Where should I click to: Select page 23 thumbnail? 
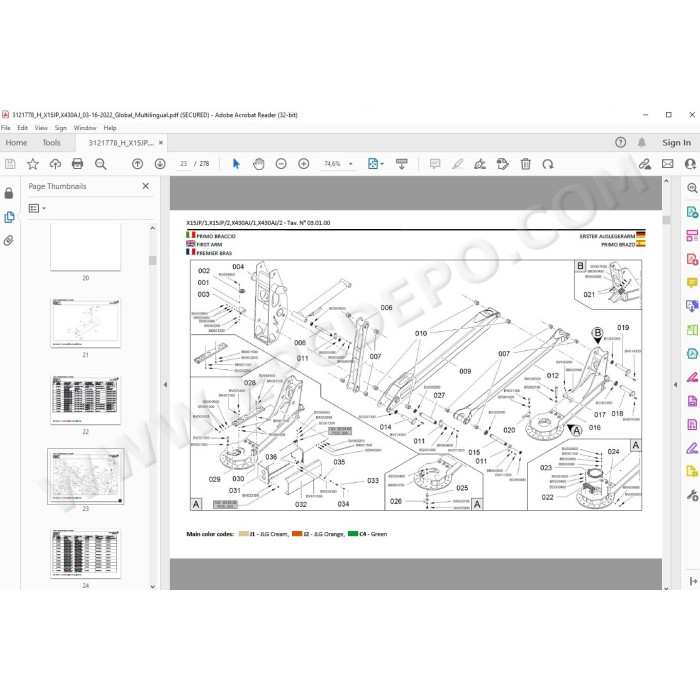[85, 476]
